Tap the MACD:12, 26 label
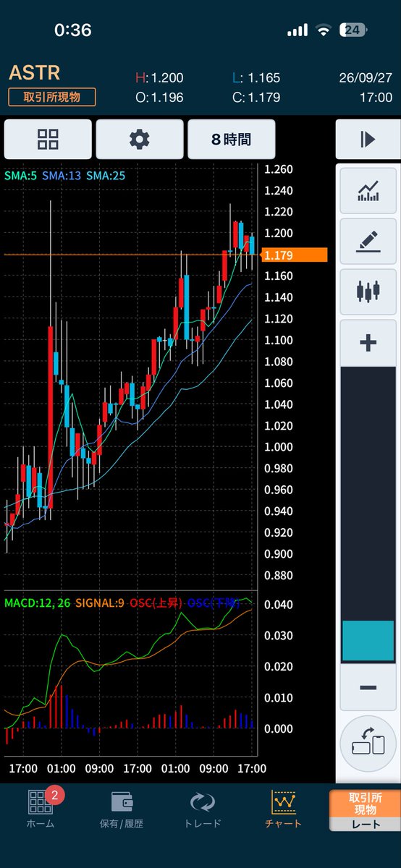This screenshot has height=868, width=401. coord(38,602)
